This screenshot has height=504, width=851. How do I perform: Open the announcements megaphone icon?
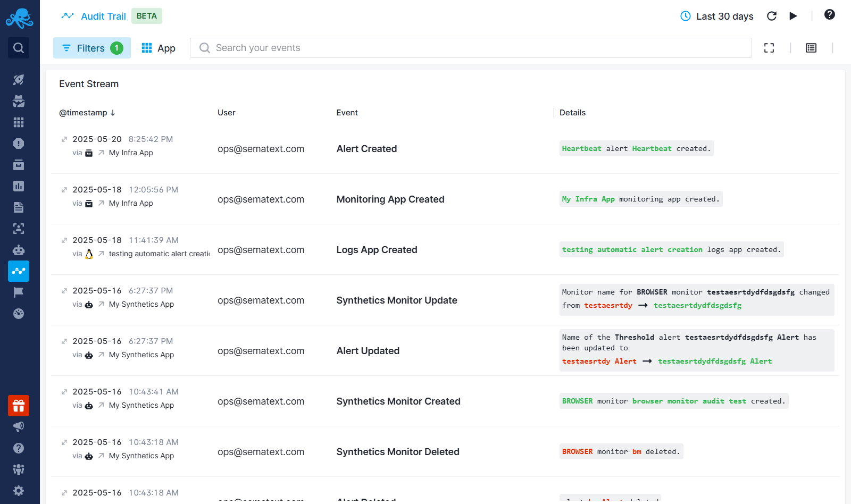[x=19, y=427]
